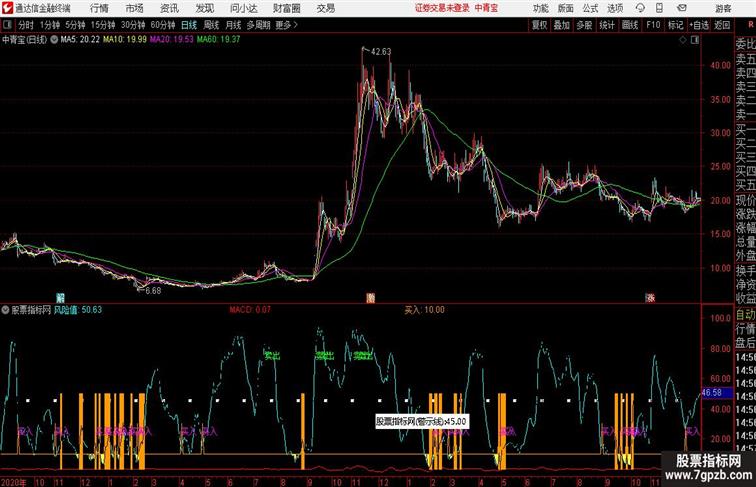Click the 复权 toolbar button
Viewport: 756px width, 487px height.
[540, 25]
